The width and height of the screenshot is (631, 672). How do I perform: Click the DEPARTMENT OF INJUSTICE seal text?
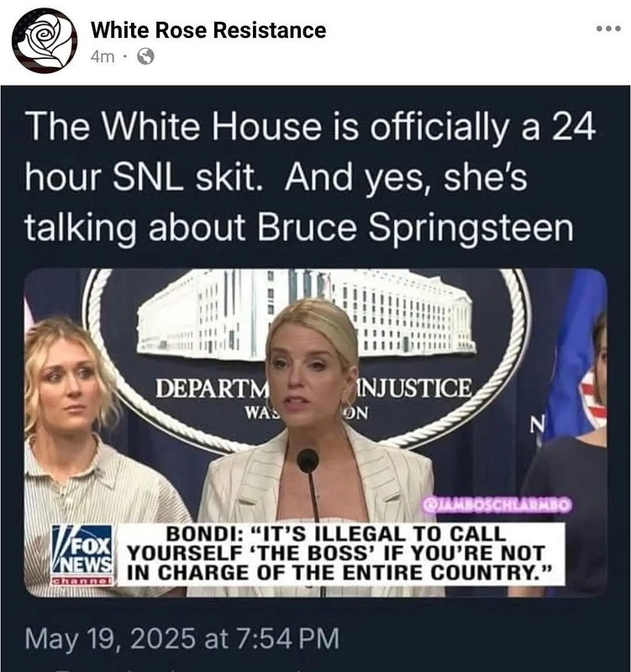[313, 388]
